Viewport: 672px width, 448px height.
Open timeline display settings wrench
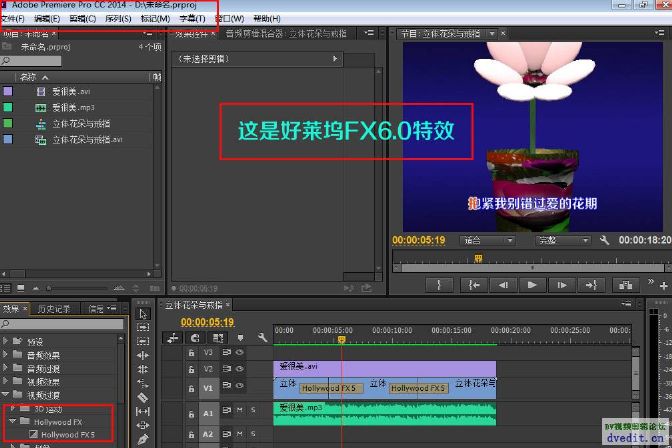(262, 338)
